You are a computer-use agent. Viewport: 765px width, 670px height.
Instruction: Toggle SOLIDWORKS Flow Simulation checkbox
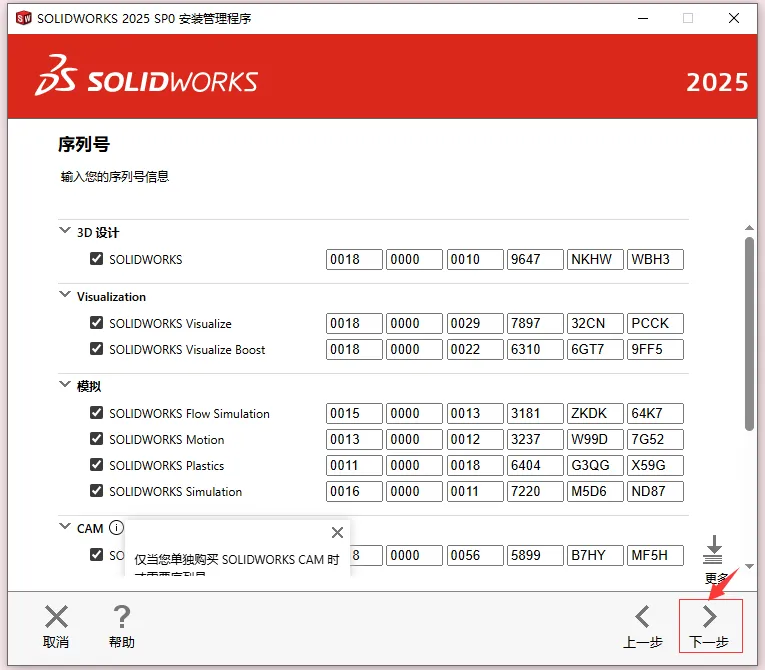point(97,413)
